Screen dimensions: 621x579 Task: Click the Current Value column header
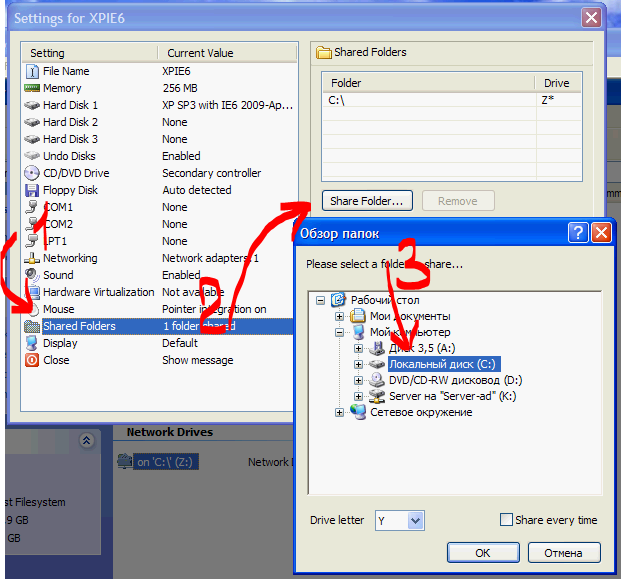pos(227,53)
